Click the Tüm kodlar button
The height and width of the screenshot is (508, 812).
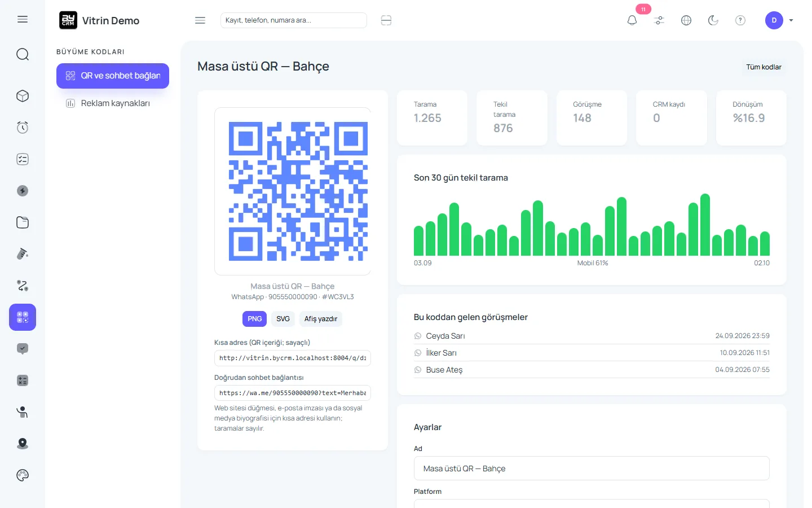click(x=764, y=67)
